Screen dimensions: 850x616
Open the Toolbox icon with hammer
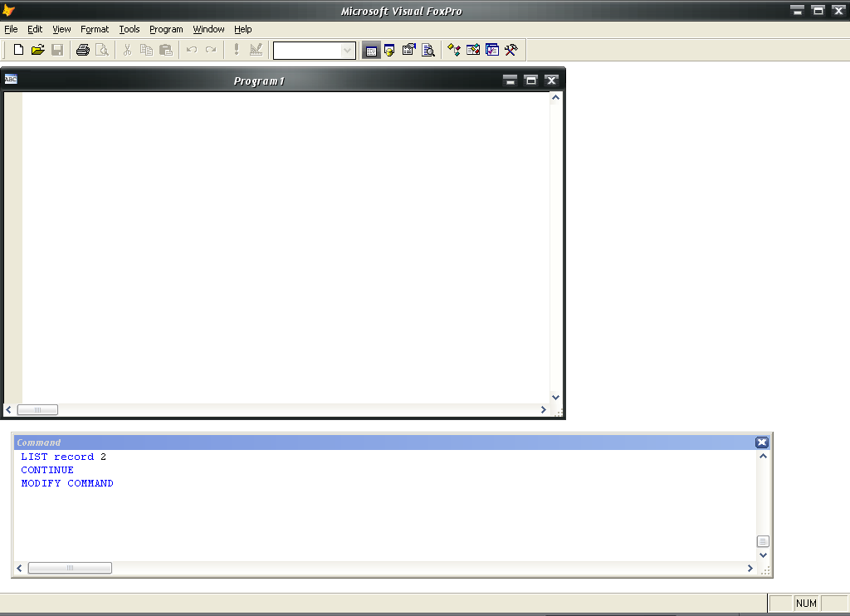point(510,51)
